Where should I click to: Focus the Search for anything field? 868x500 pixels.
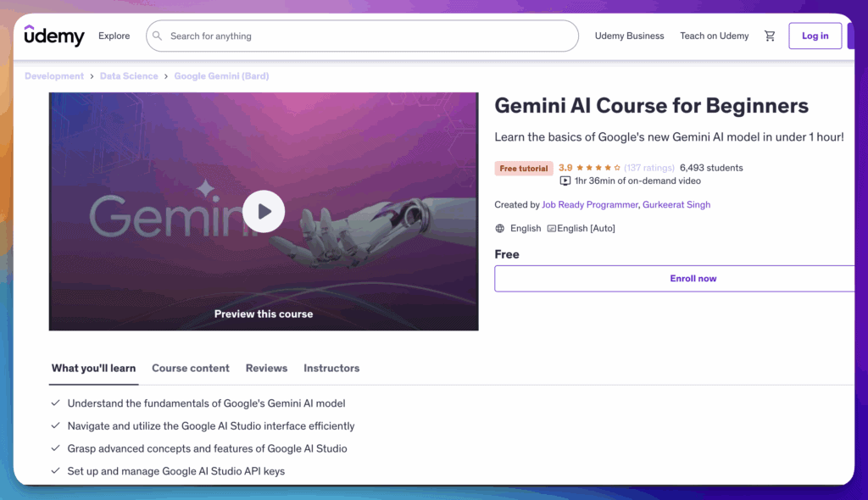[362, 36]
